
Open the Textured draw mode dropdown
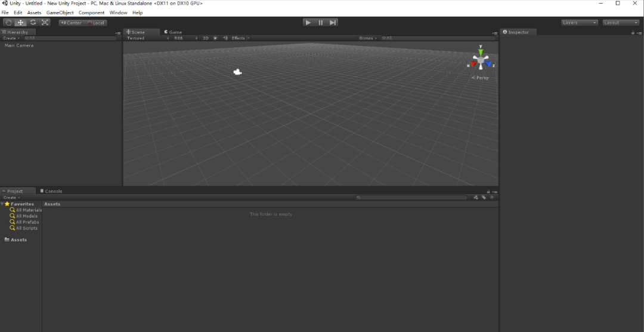(x=147, y=38)
